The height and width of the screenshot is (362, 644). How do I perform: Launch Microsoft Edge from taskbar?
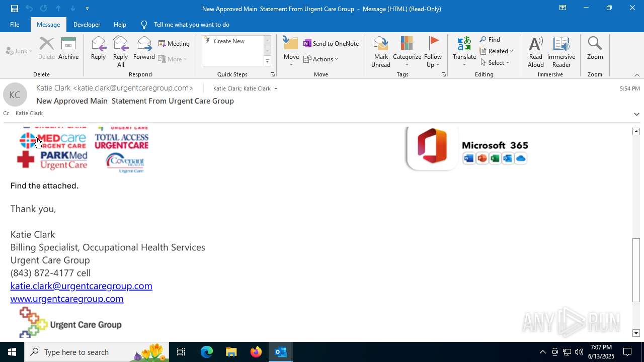point(207,352)
